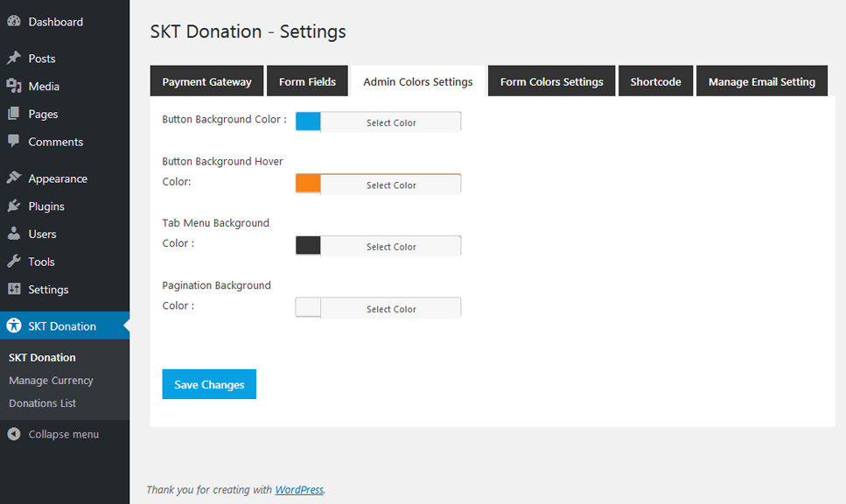Screen dimensions: 846x504
Task: Click the Appearance paintbrush icon
Action: click(14, 178)
